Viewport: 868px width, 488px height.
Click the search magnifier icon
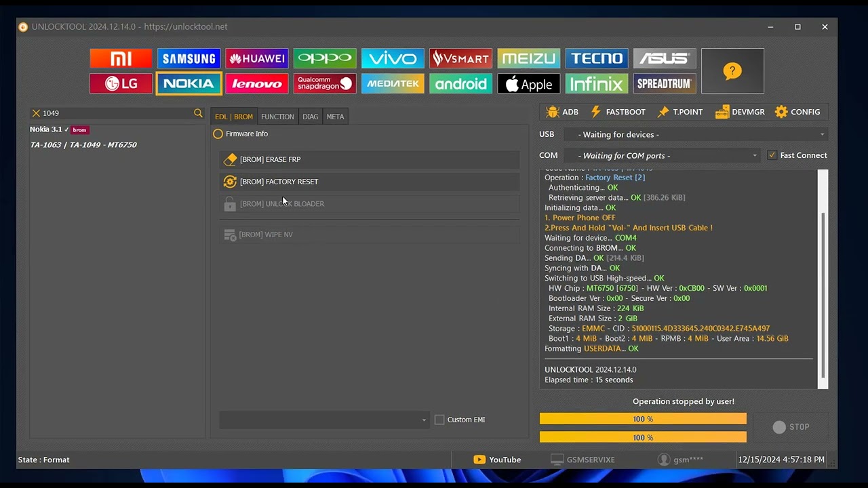[198, 113]
